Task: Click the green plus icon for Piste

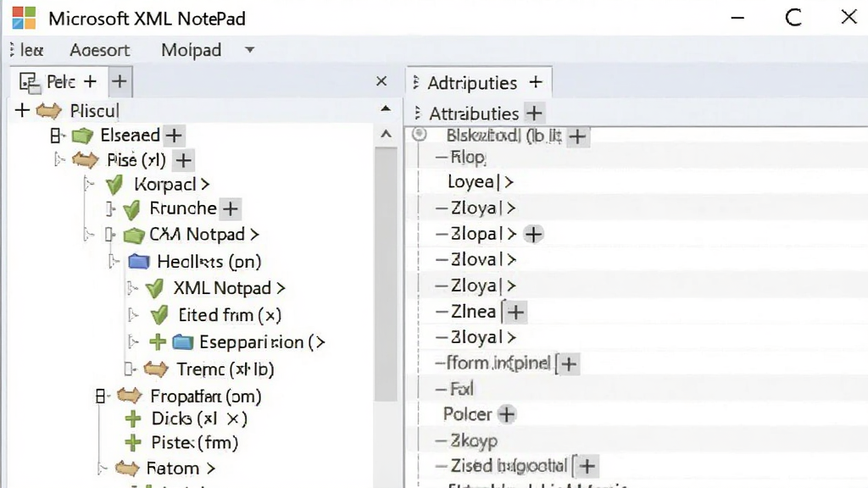Action: (x=133, y=442)
